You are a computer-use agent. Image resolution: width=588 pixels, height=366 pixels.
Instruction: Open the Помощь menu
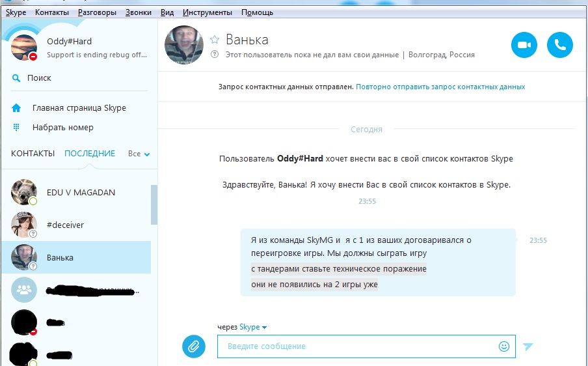click(258, 12)
